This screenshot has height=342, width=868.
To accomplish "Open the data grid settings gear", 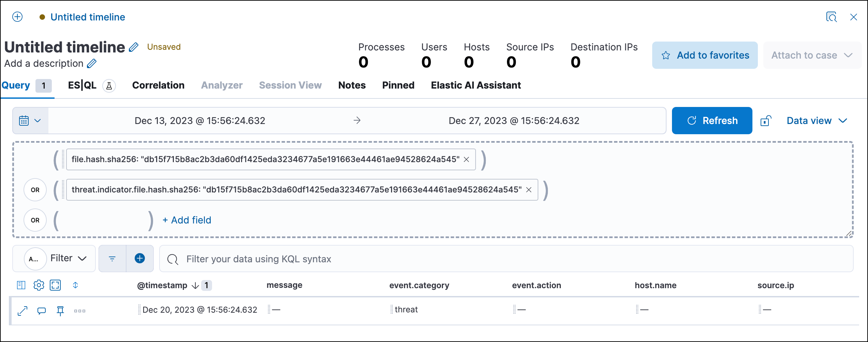I will point(39,285).
